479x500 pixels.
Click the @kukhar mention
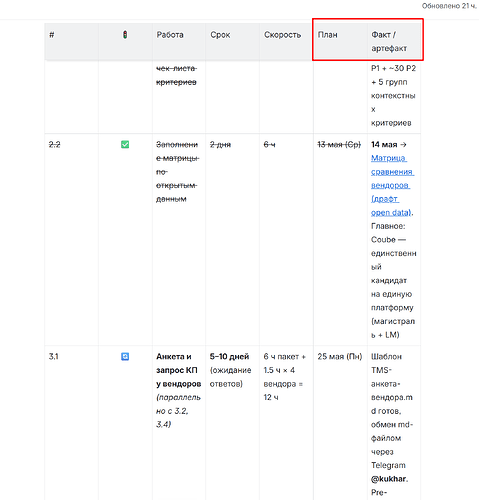tap(389, 479)
